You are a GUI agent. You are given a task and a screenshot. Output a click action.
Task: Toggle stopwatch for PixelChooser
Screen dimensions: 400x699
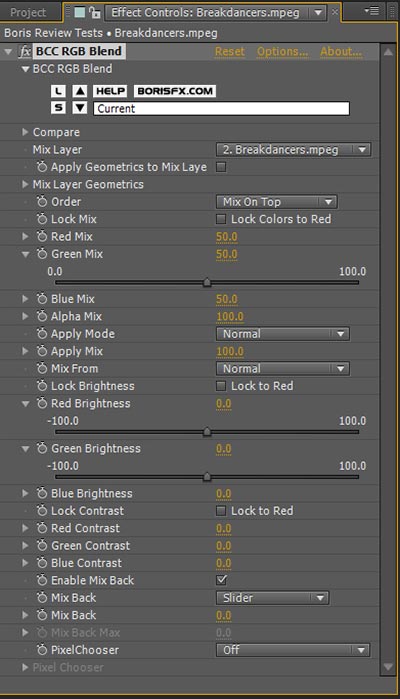pyautogui.click(x=42, y=650)
